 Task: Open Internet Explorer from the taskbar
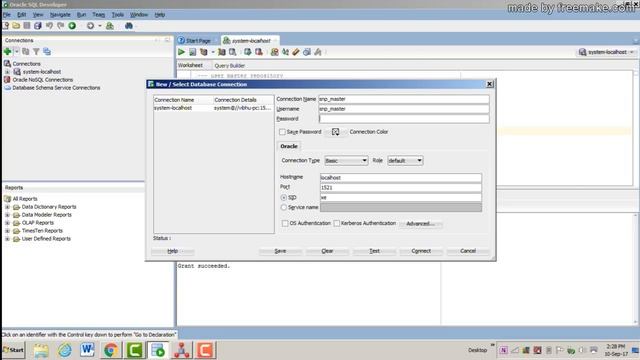[x=64, y=350]
